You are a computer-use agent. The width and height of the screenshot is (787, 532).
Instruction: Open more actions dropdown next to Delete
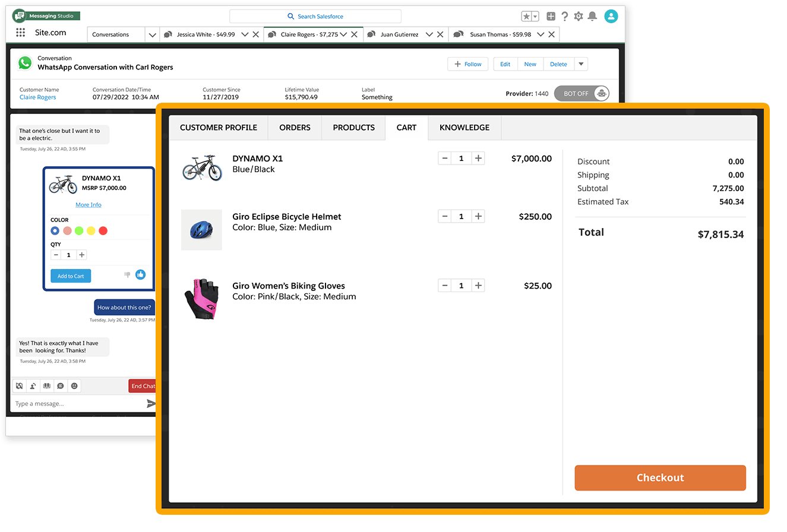point(581,64)
